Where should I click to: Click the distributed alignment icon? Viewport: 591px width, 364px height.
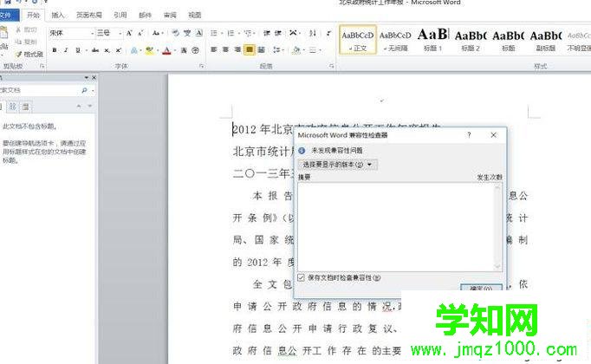click(261, 49)
